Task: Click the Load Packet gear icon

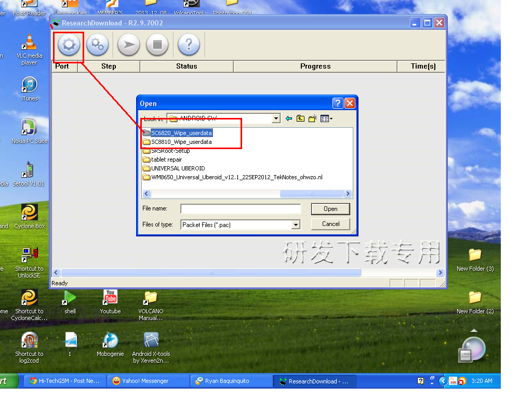Action: pyautogui.click(x=69, y=45)
